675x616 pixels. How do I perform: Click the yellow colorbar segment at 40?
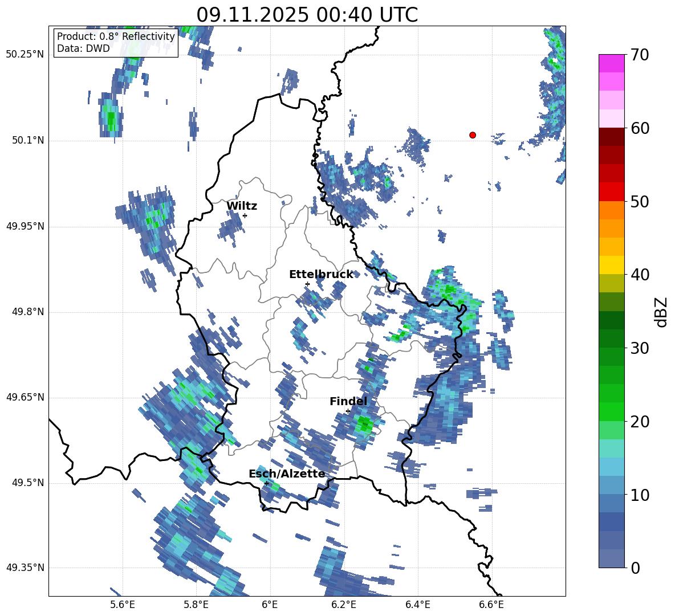pyautogui.click(x=612, y=265)
